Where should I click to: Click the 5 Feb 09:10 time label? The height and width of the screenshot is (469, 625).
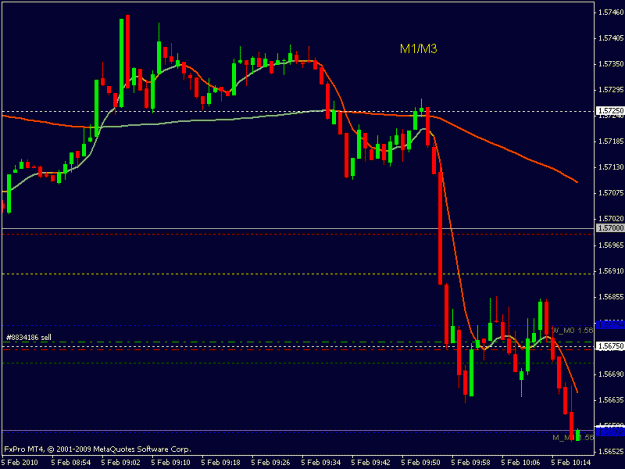pos(171,462)
